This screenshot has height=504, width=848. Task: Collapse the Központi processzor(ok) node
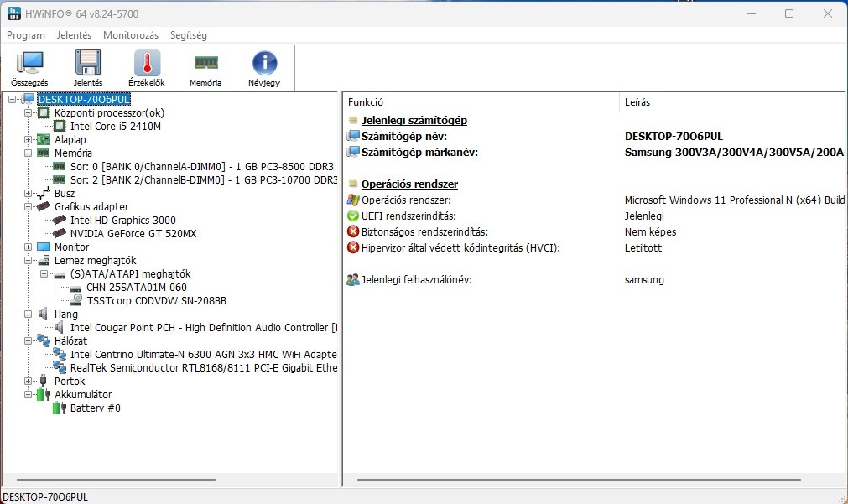point(29,113)
